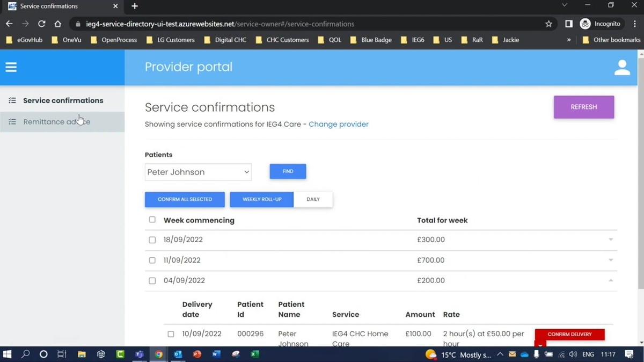Open the Patients dropdown showing Peter Johnson
The height and width of the screenshot is (362, 644).
coord(198,172)
